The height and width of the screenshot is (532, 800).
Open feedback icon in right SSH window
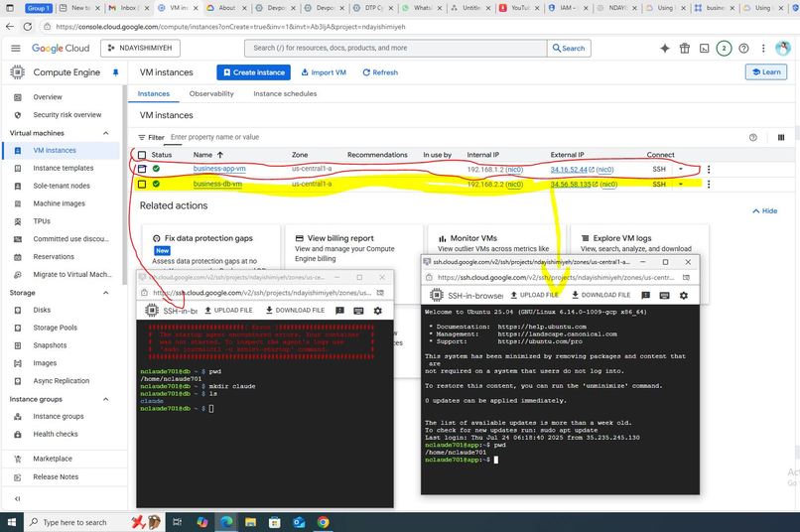click(645, 296)
